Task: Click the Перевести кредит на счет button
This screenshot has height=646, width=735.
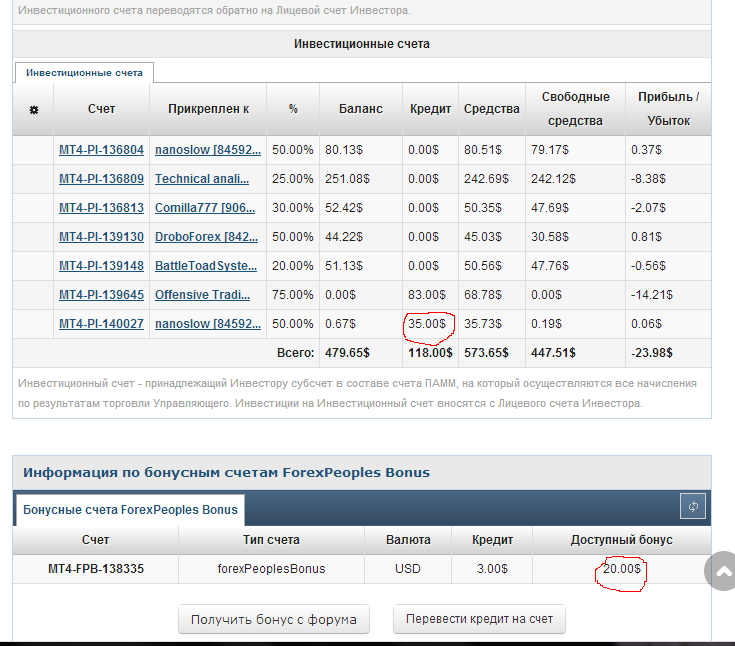Action: click(479, 619)
